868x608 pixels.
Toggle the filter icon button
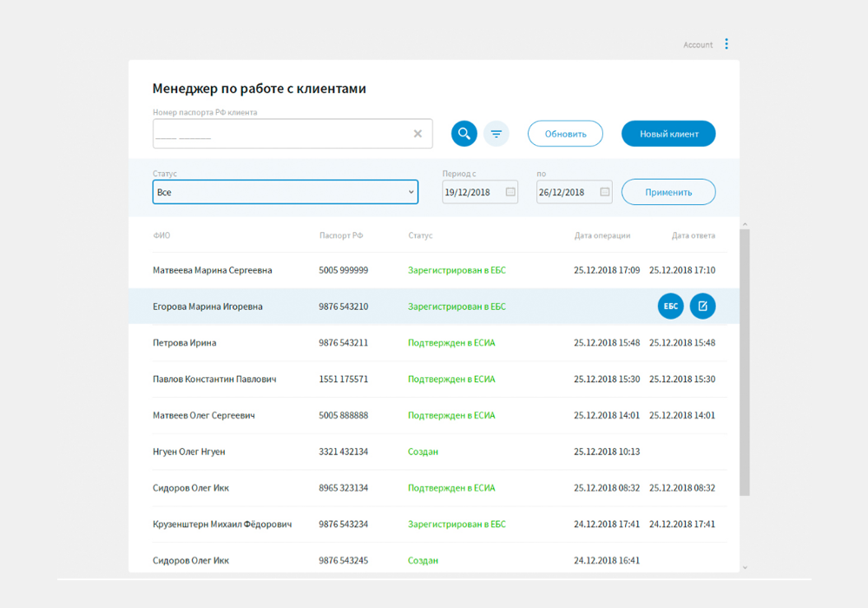coord(496,134)
